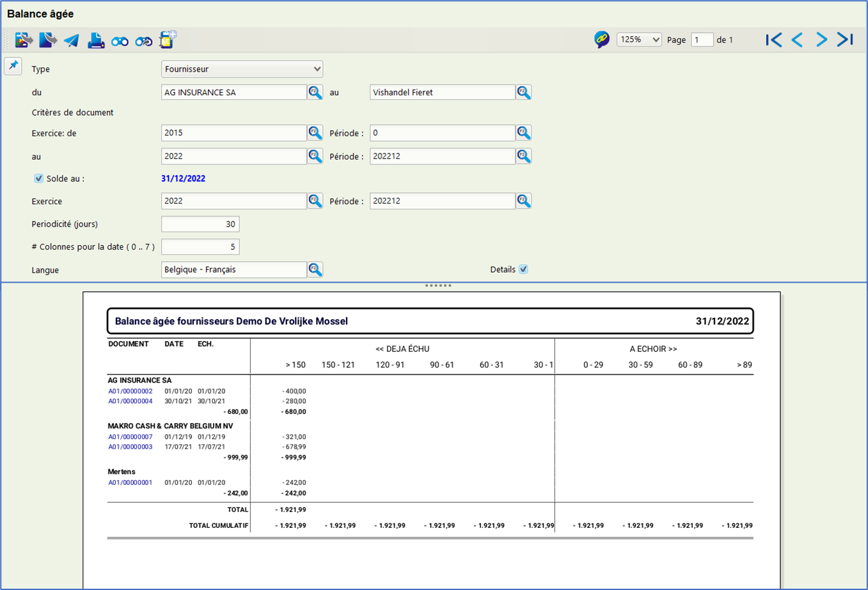Go to previous page
Viewport: 868px width, 590px height.
point(797,40)
